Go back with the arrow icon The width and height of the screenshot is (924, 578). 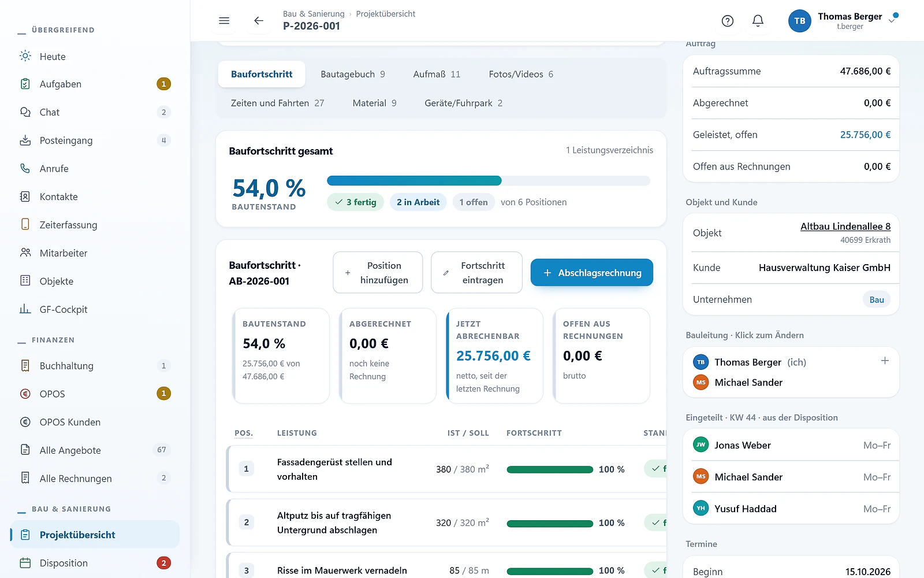click(x=258, y=21)
